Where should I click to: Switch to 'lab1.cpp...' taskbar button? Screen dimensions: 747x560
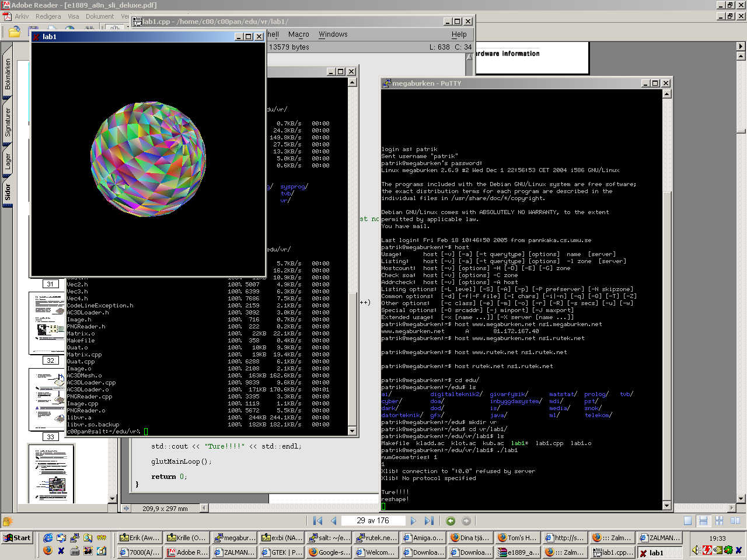612,552
